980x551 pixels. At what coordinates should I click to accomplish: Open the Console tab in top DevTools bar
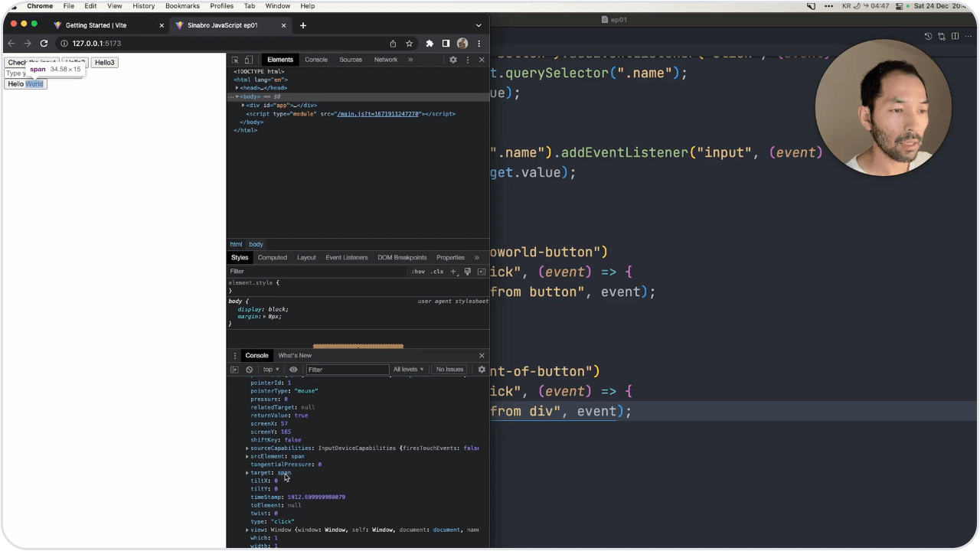tap(316, 60)
